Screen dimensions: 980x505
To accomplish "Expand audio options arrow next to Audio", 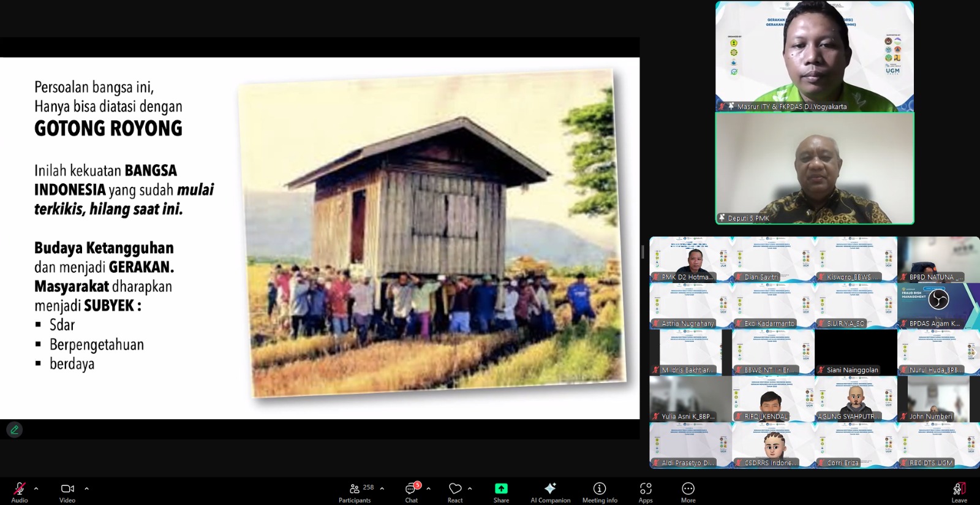I will tap(36, 488).
